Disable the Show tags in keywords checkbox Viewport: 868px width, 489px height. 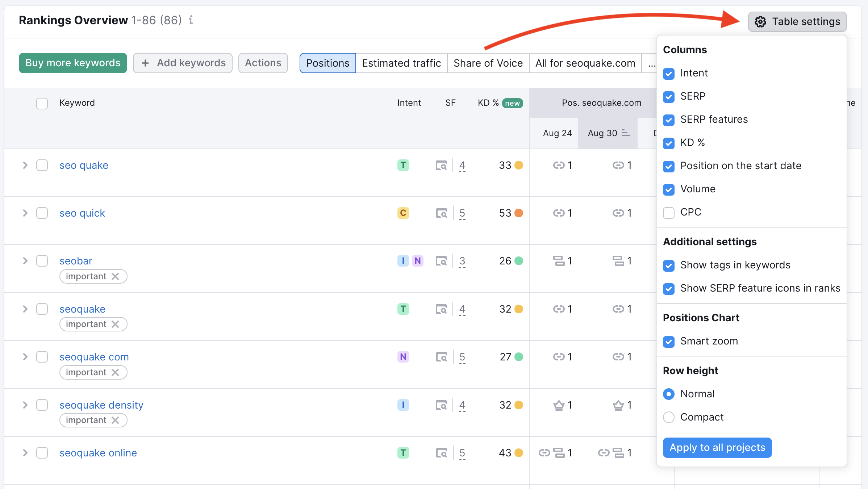[x=669, y=264]
